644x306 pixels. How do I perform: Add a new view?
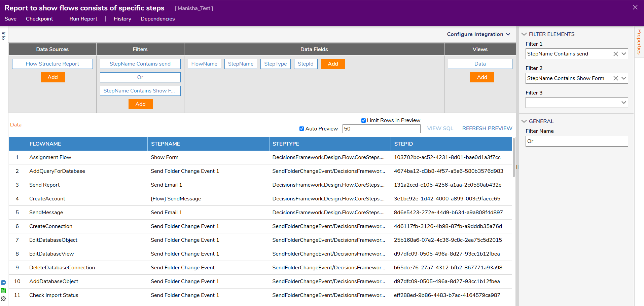(482, 77)
